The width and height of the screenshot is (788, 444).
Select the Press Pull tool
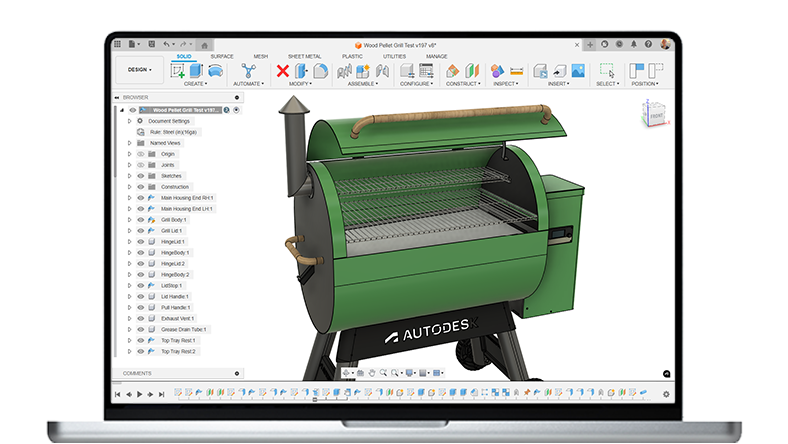pos(301,71)
